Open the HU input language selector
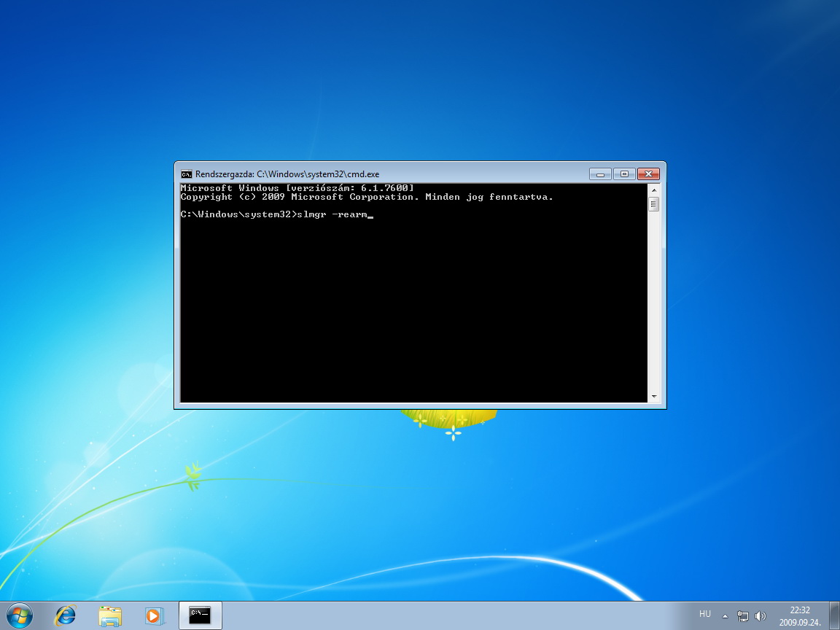840x630 pixels. (705, 615)
